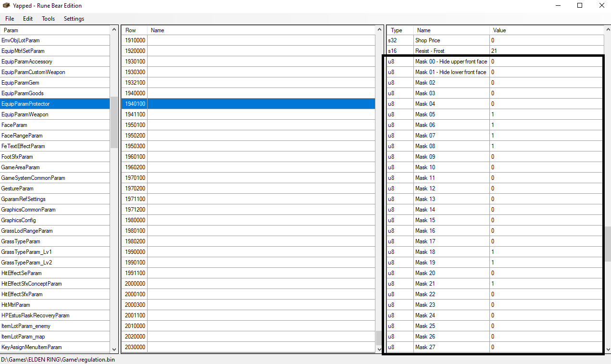The width and height of the screenshot is (611, 364).
Task: Edit value of Mask 21
Action: click(547, 284)
